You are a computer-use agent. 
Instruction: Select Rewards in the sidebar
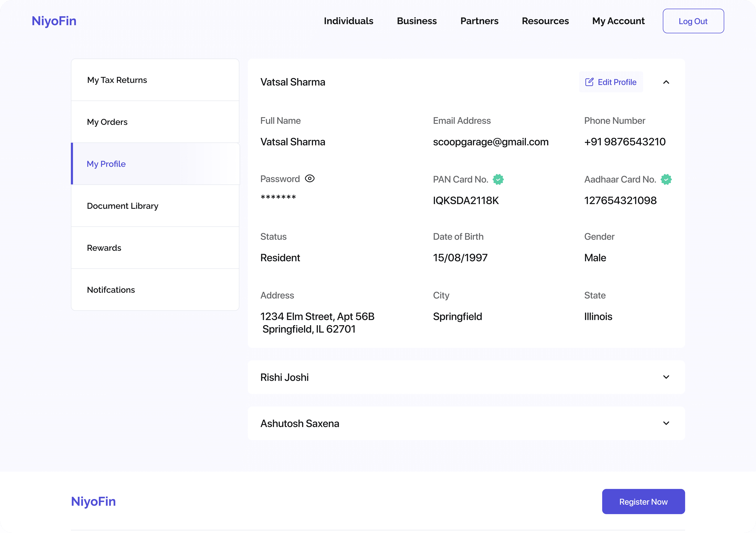pos(104,248)
